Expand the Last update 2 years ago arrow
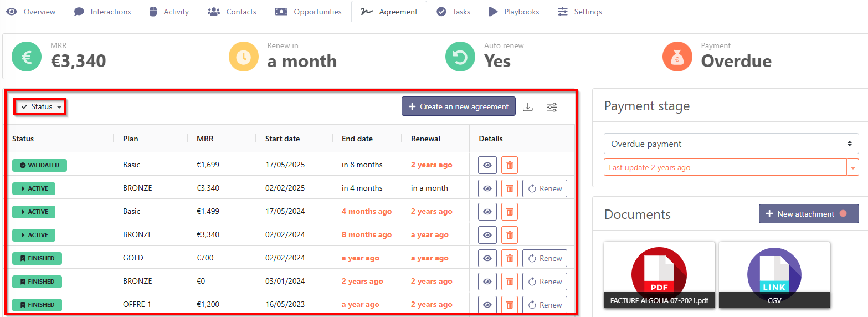 [x=852, y=167]
